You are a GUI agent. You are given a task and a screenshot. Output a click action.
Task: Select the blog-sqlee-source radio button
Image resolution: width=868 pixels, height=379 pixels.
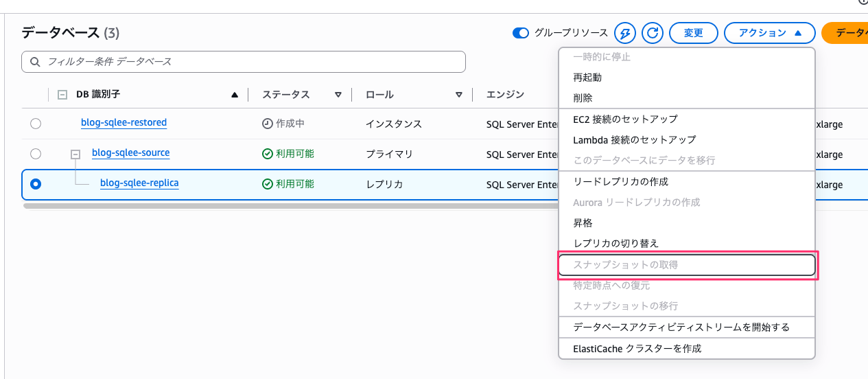tap(36, 154)
